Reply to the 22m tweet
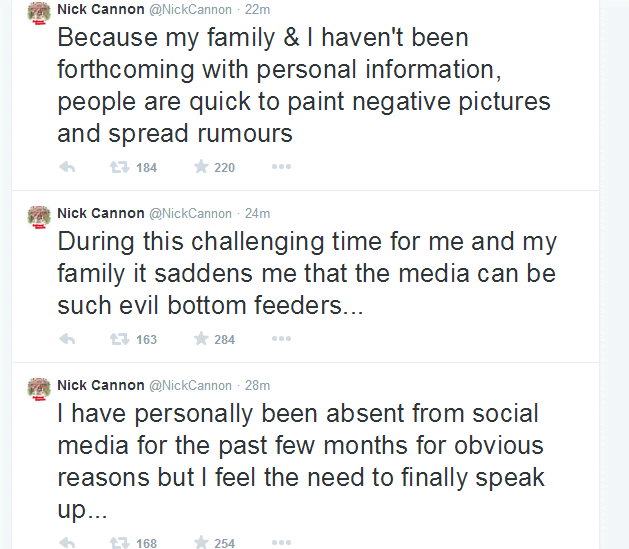 click(68, 167)
